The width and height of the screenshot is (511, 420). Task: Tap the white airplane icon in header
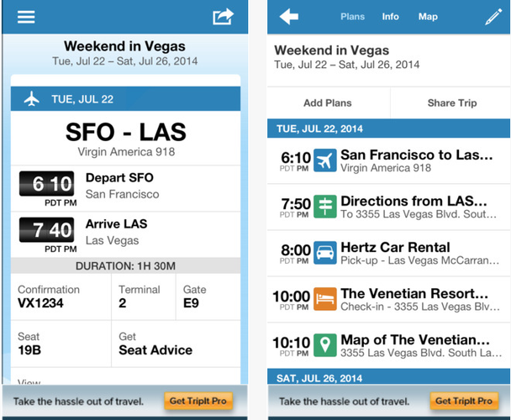click(32, 99)
